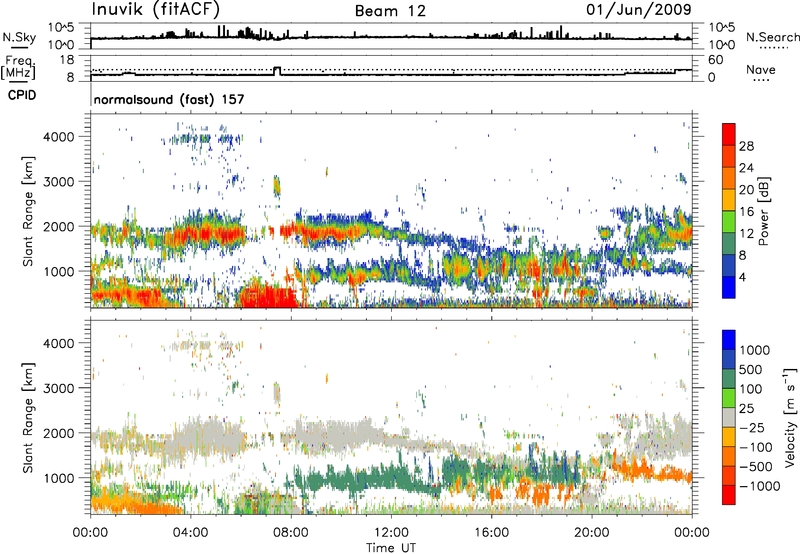Click inside the power range-time plot
This screenshot has width=800, height=554.
point(391,210)
